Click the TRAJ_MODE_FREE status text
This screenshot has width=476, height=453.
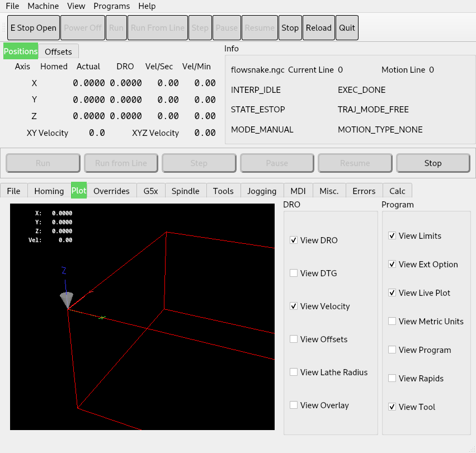(373, 109)
